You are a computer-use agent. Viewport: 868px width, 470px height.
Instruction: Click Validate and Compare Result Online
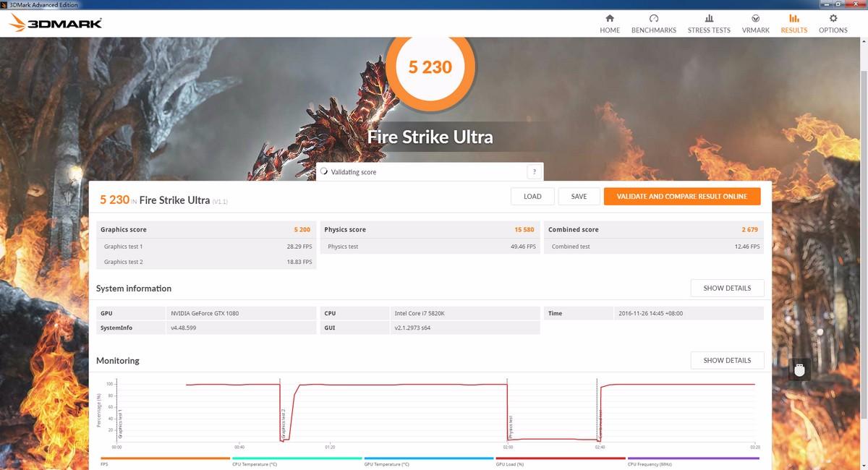(682, 197)
